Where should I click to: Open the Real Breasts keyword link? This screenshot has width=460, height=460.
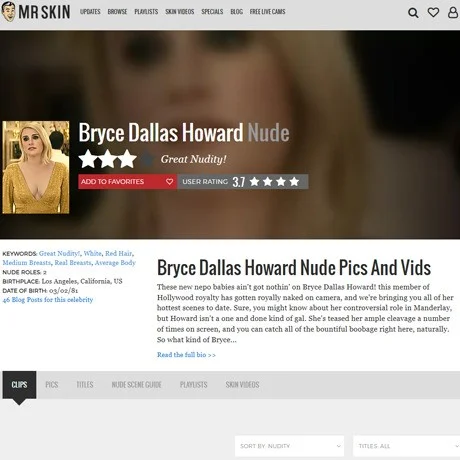point(73,263)
